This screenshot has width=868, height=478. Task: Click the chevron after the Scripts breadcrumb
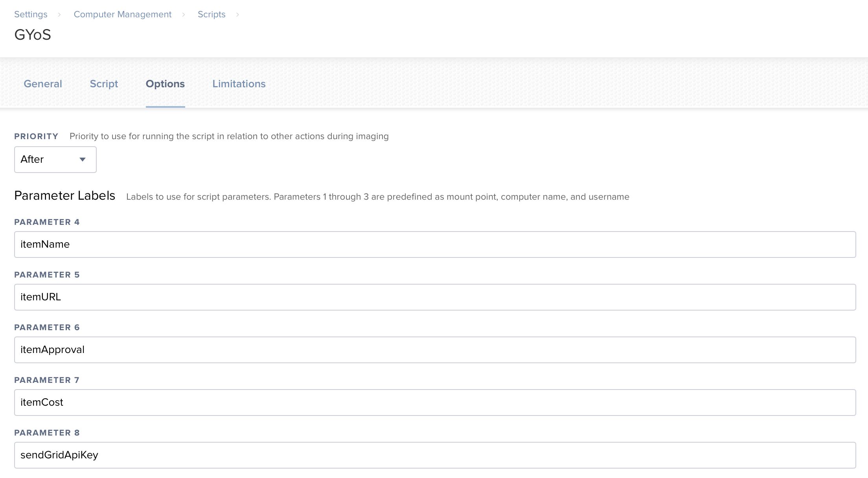pyautogui.click(x=237, y=15)
